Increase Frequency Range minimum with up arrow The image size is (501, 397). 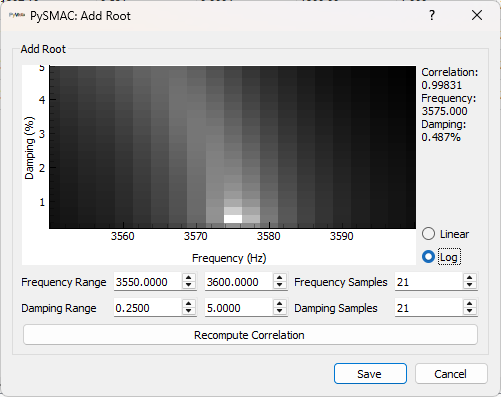coord(189,278)
